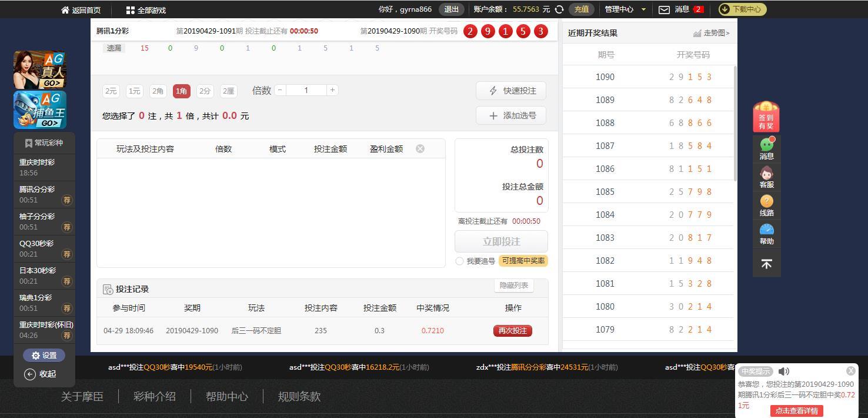Select 重庆时时彩(怀旧) in sidebar

(x=45, y=330)
